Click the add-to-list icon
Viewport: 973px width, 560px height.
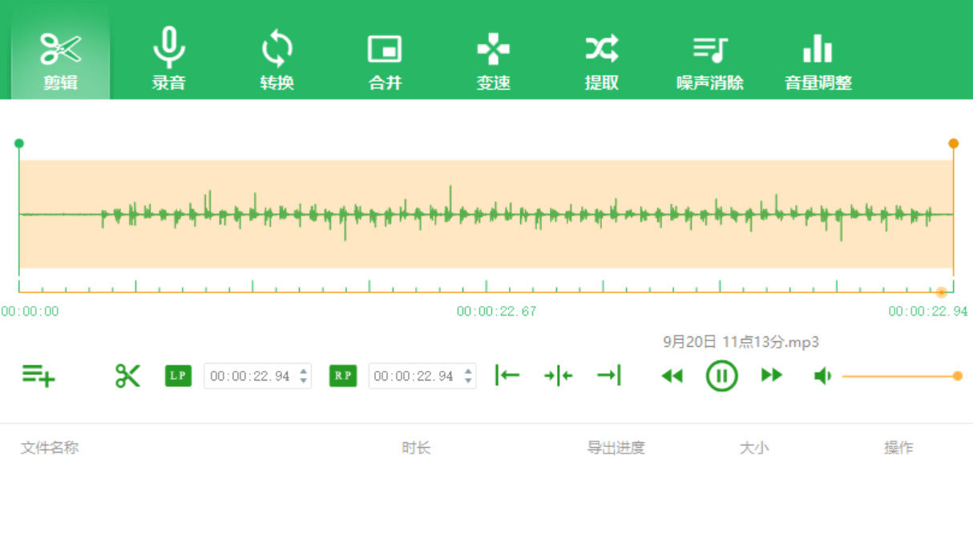point(38,376)
